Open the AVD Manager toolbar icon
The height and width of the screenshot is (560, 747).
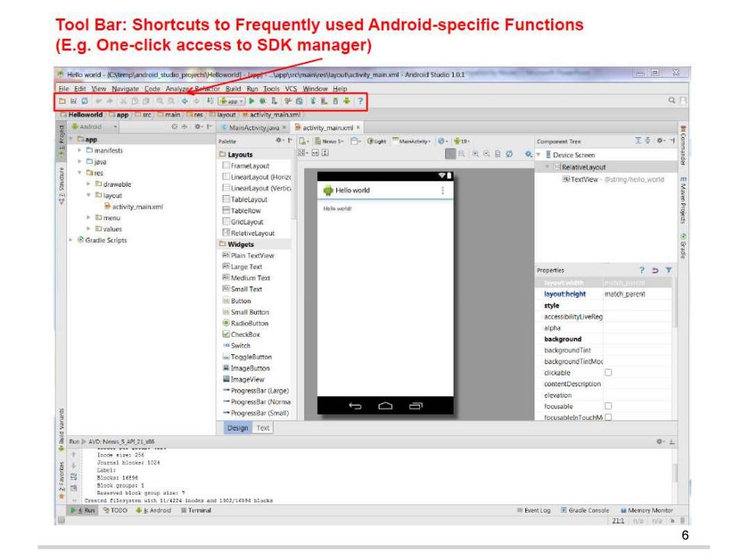tap(324, 101)
